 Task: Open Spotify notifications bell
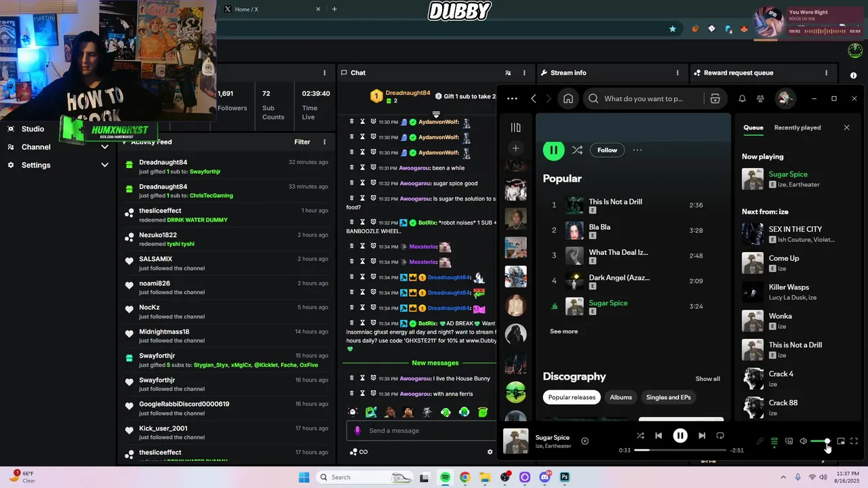pyautogui.click(x=742, y=98)
